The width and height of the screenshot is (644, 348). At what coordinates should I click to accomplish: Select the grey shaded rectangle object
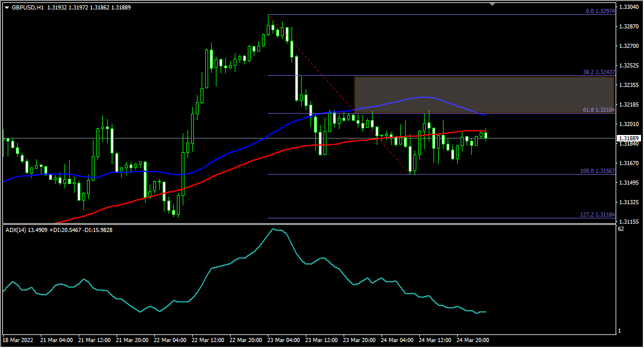pos(484,95)
